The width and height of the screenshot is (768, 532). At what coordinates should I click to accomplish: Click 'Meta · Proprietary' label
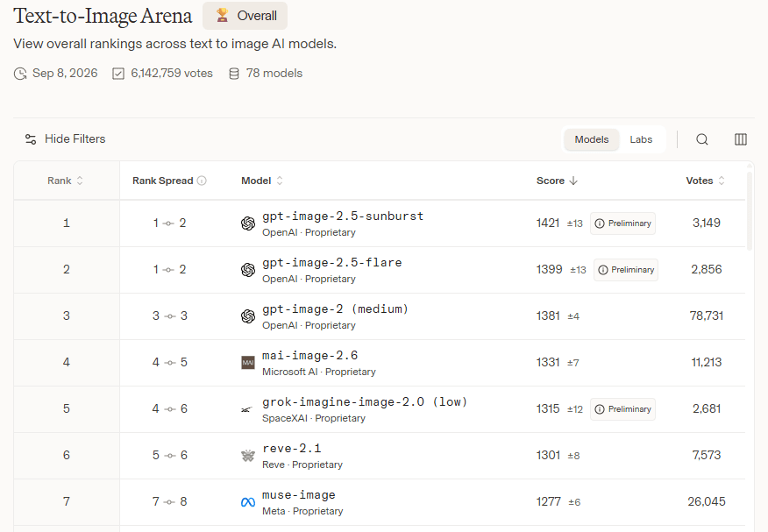pyautogui.click(x=302, y=512)
